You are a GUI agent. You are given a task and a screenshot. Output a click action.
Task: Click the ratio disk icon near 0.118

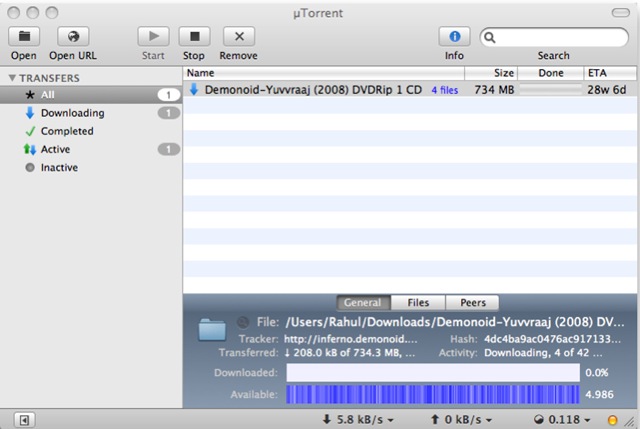click(x=539, y=419)
